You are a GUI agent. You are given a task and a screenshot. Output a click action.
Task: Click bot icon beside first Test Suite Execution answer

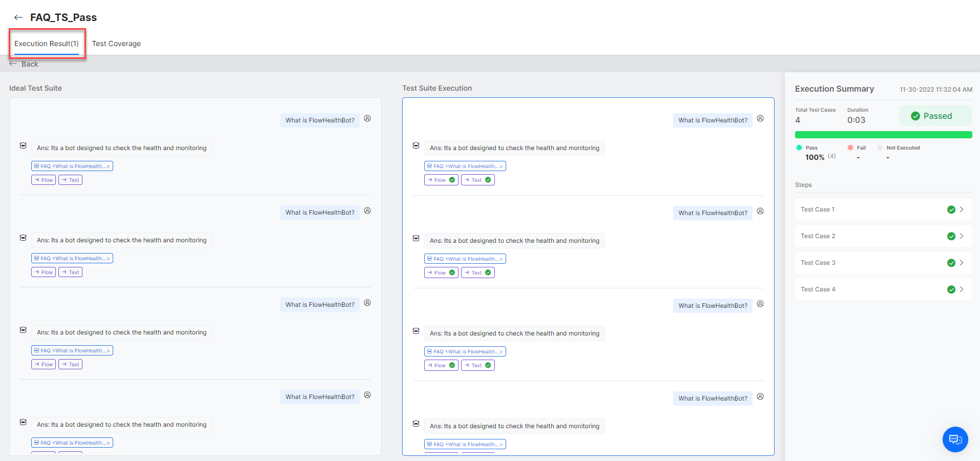click(416, 146)
